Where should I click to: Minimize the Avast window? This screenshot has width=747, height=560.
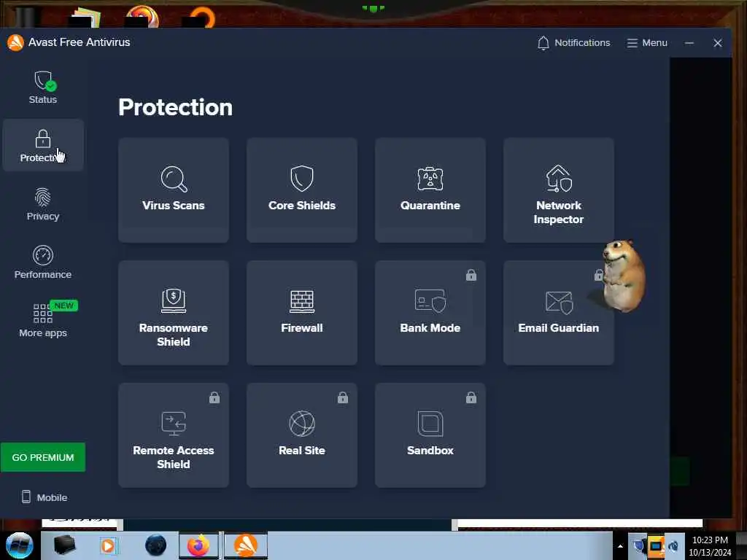click(x=689, y=43)
